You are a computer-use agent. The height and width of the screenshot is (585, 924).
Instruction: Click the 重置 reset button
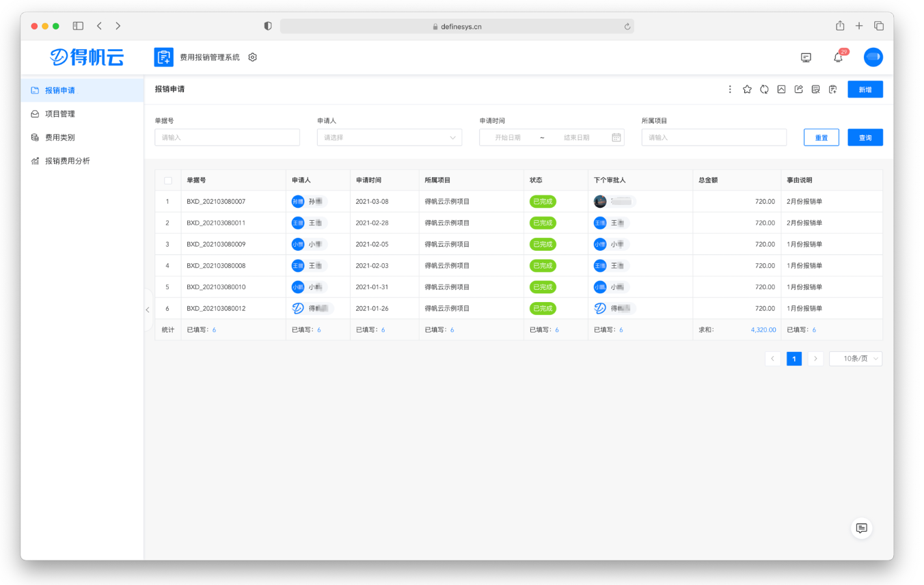point(821,137)
